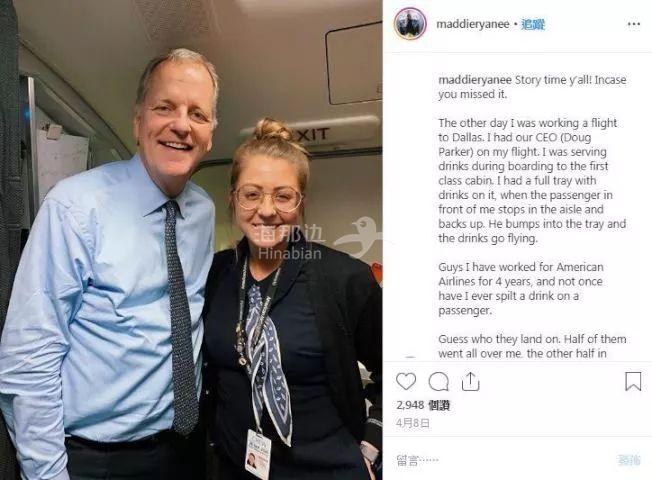The image size is (652, 480).
Task: Share the post using share icon
Action: pos(470,381)
